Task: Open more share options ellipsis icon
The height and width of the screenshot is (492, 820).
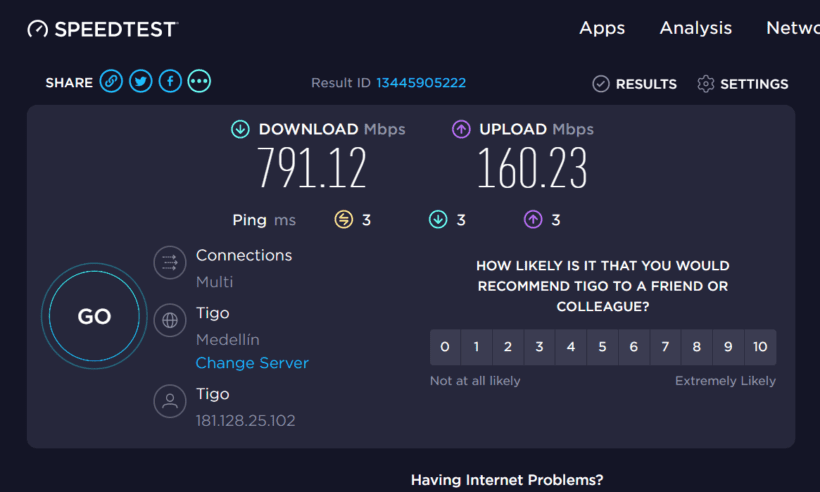Action: pos(199,82)
